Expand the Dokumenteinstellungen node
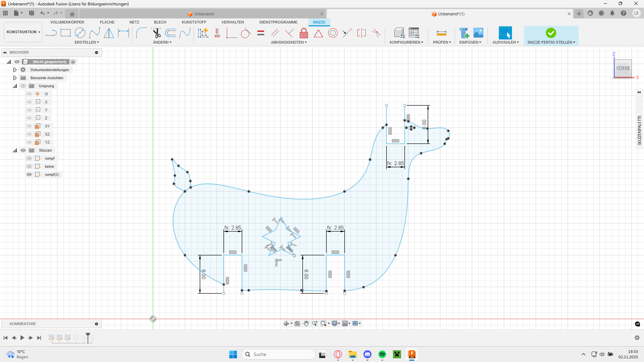 tap(15, 70)
